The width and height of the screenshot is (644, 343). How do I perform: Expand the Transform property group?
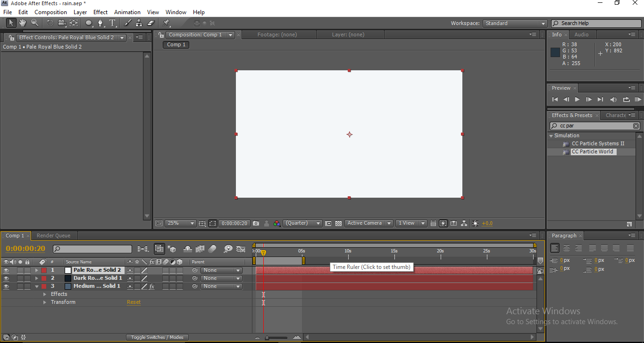click(45, 302)
